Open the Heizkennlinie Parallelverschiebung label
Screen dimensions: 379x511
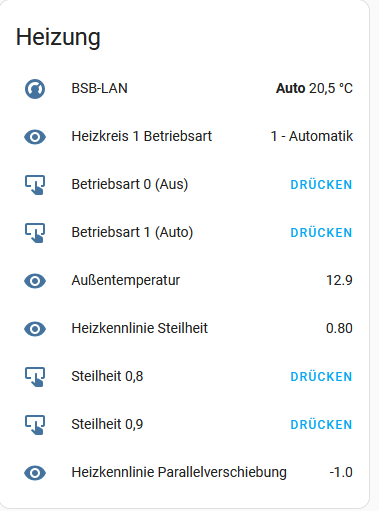point(179,473)
